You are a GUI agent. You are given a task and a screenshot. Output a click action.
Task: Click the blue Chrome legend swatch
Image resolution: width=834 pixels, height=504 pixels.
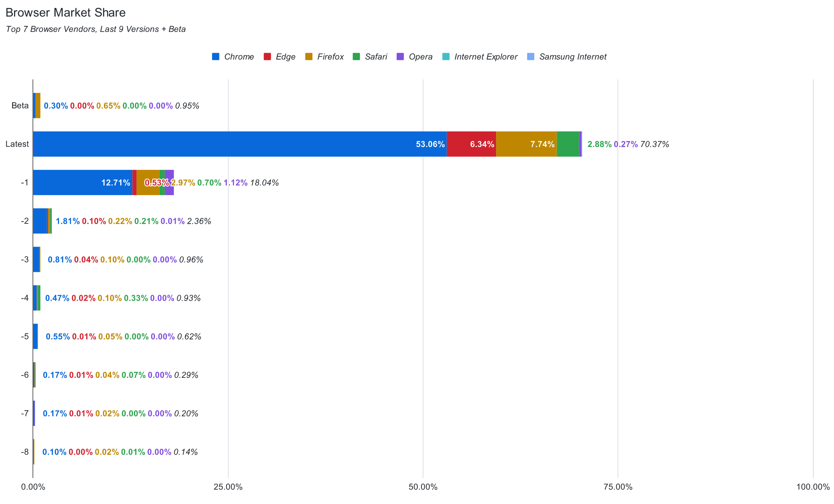pos(215,57)
